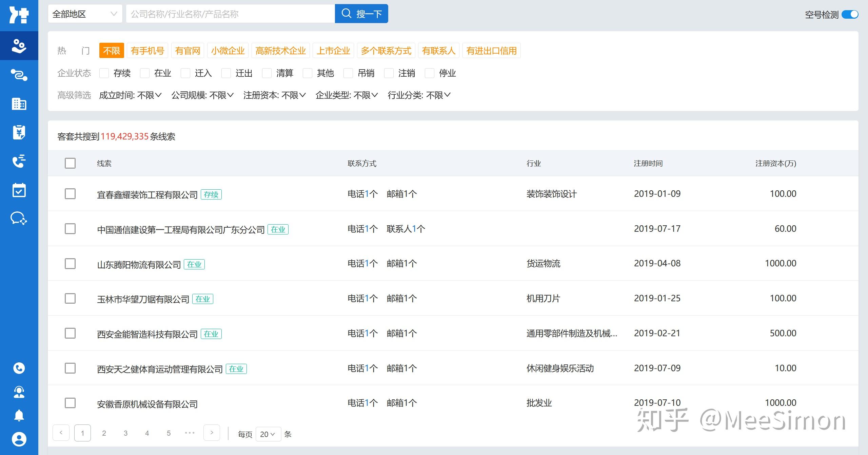Jump ahead with the ellipsis pagination button
Screen dimensions: 868x455
coord(190,433)
